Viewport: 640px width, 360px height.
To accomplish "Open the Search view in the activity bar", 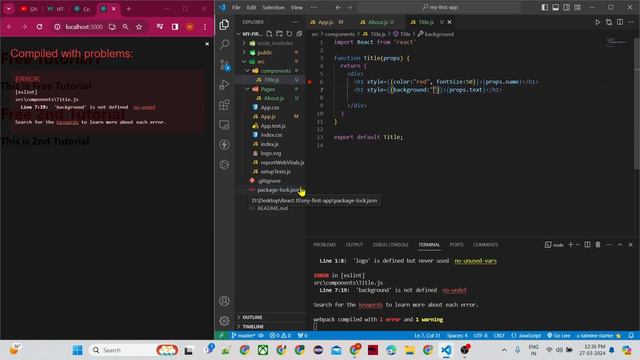I will tap(224, 44).
